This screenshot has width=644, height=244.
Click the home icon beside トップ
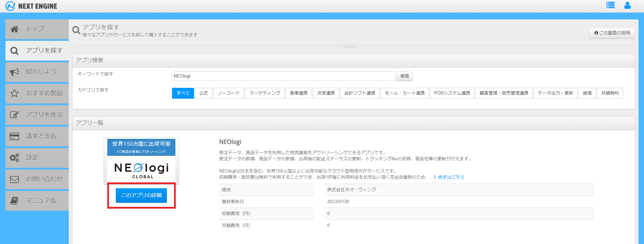click(14, 29)
